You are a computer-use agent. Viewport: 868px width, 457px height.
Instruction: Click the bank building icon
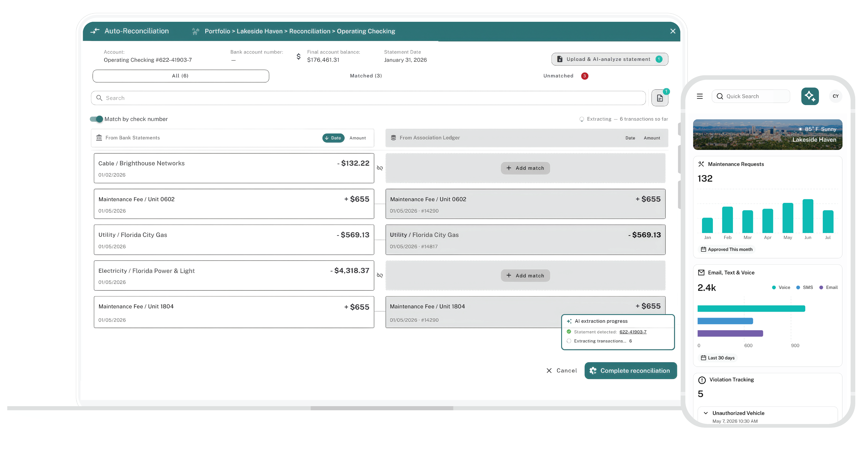[99, 138]
